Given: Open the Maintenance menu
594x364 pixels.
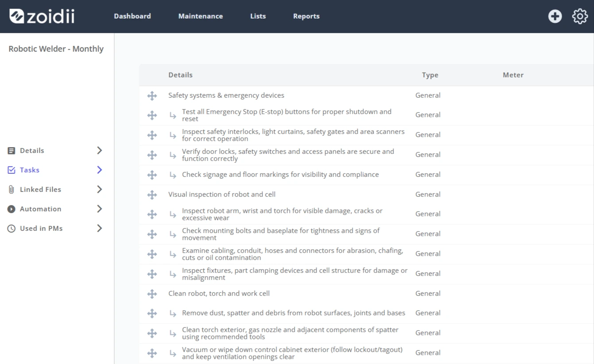Looking at the screenshot, I should (201, 16).
